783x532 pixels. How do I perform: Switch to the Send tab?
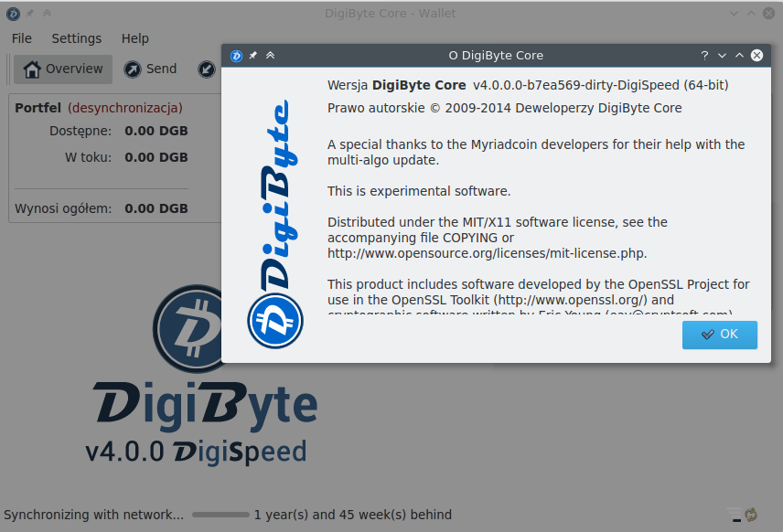pos(150,69)
